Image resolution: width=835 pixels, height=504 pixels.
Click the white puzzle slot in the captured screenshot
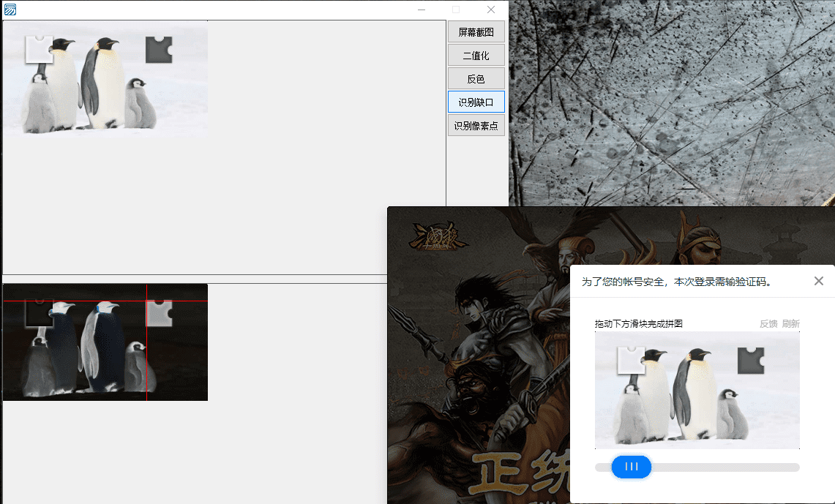[x=39, y=49]
